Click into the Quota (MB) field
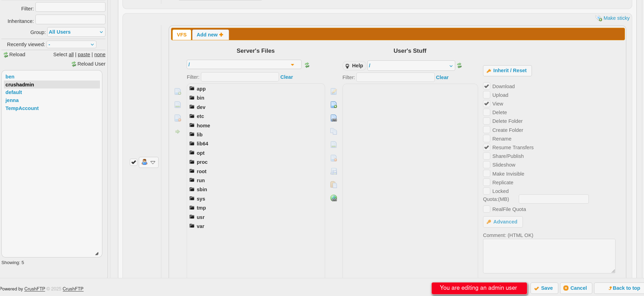644x296 pixels. 553,199
